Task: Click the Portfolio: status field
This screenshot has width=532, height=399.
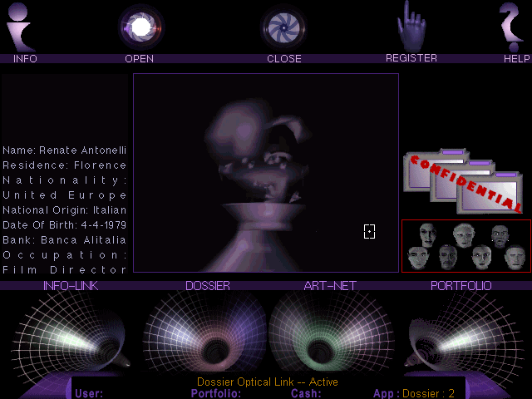Action: 216,393
